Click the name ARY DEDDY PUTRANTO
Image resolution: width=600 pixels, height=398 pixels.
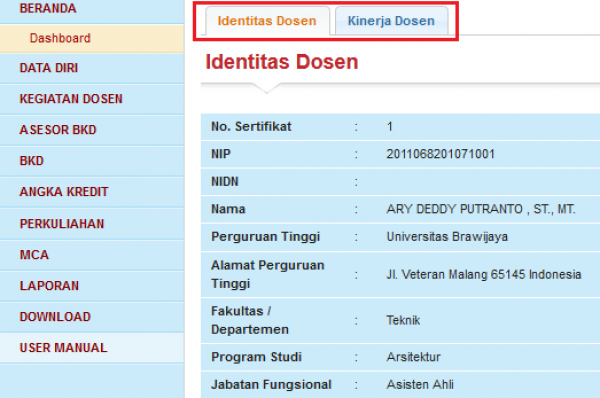tap(454, 209)
